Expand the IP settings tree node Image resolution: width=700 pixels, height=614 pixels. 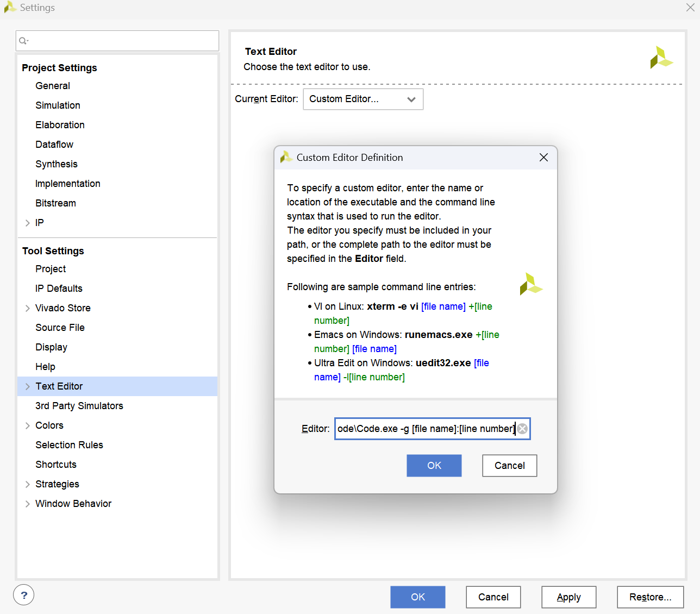pyautogui.click(x=28, y=223)
